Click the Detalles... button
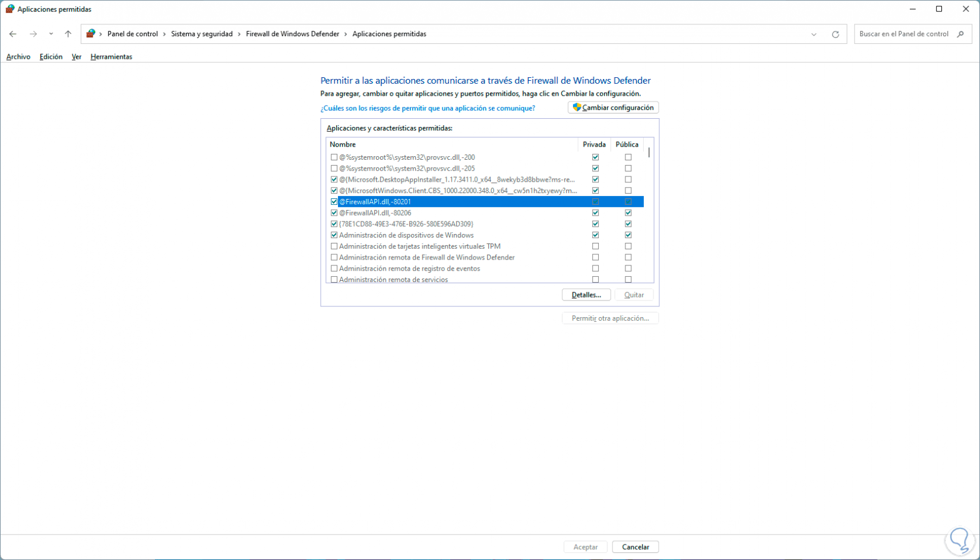980x560 pixels. click(x=586, y=295)
